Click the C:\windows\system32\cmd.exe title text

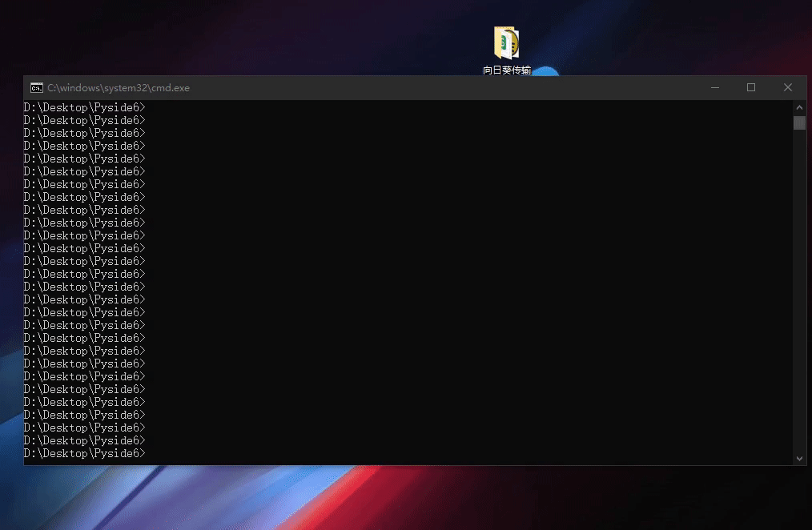coord(119,88)
